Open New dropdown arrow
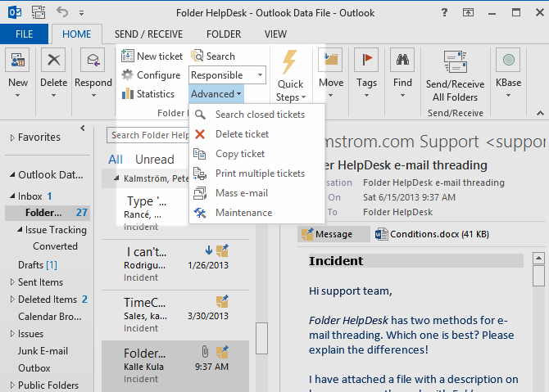Screen dimensions: 549x392 click(17, 96)
